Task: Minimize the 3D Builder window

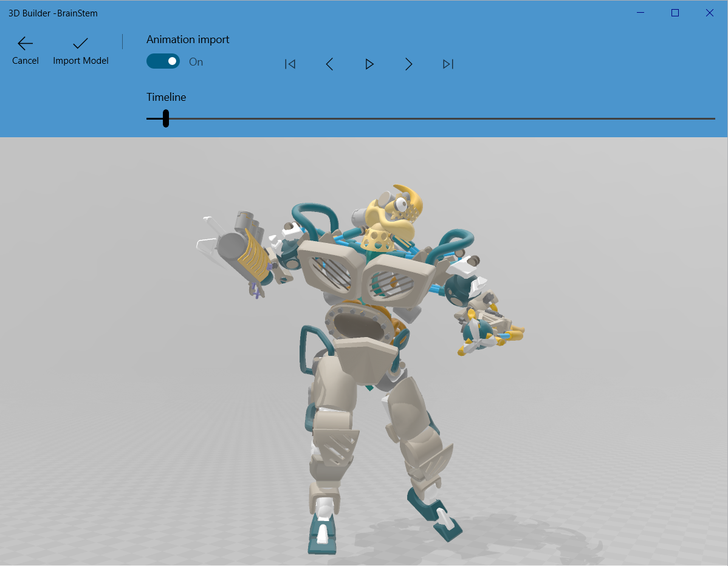Action: (x=640, y=13)
